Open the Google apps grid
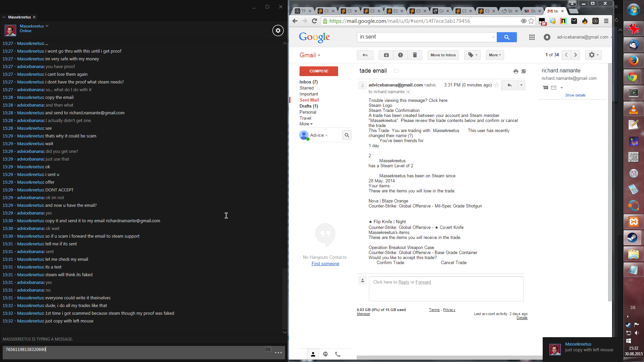 coord(532,37)
